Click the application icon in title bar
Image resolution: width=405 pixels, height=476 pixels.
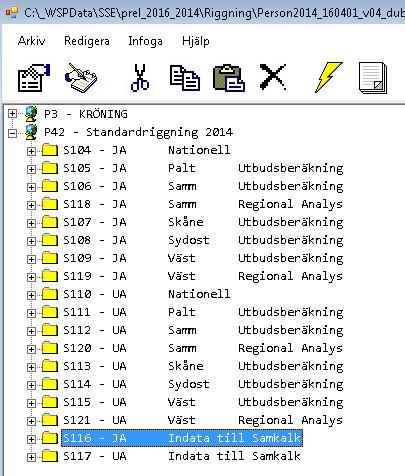pos(12,12)
